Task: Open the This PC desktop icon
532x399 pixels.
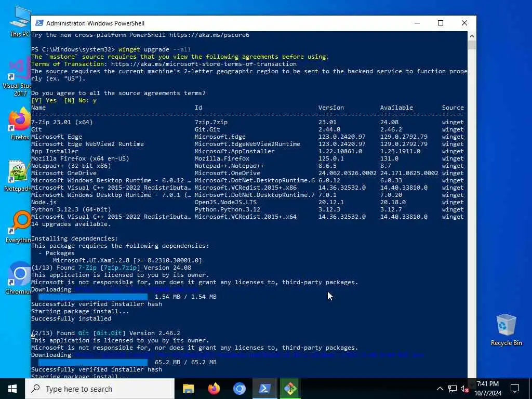Action: (20, 21)
